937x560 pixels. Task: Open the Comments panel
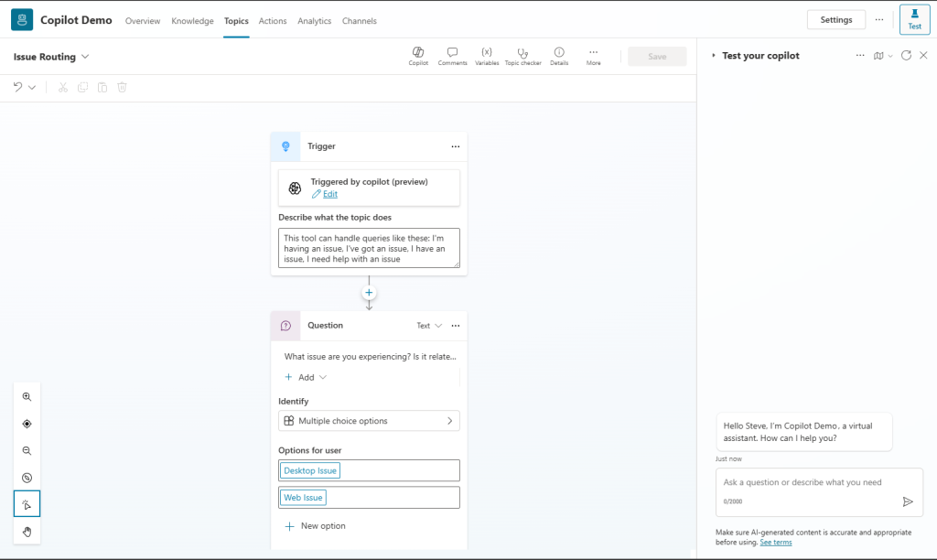coord(452,55)
